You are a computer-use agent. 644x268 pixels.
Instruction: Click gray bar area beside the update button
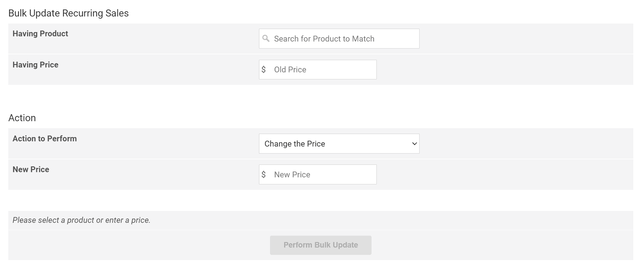click(502, 245)
